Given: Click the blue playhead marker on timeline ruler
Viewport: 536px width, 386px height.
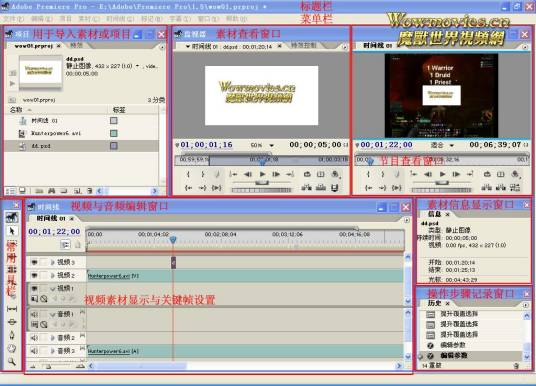Looking at the screenshot, I should (173, 239).
